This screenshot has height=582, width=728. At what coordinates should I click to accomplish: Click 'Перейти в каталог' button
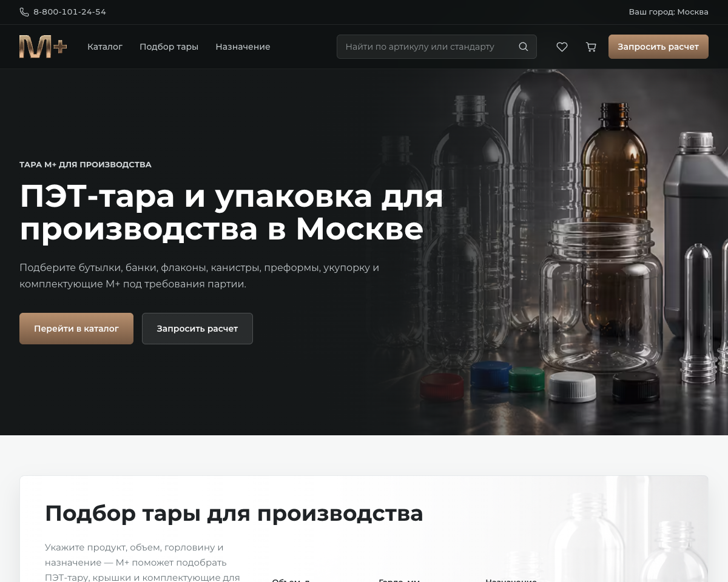(76, 329)
